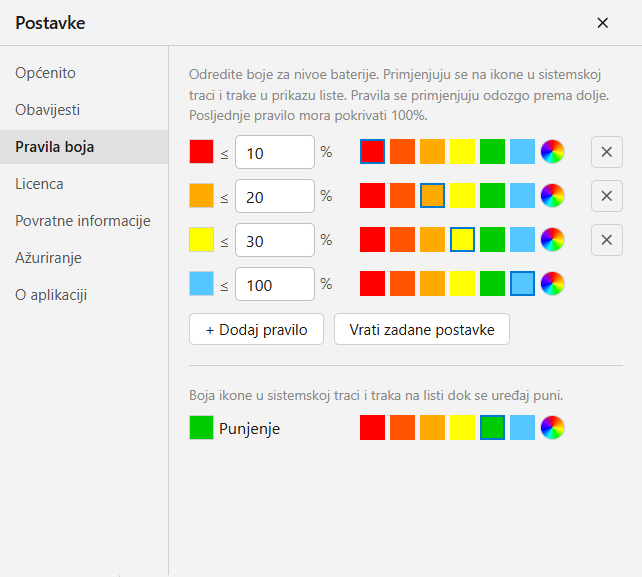The width and height of the screenshot is (642, 577).
Task: Edit the 10 percent threshold field
Action: tap(275, 152)
